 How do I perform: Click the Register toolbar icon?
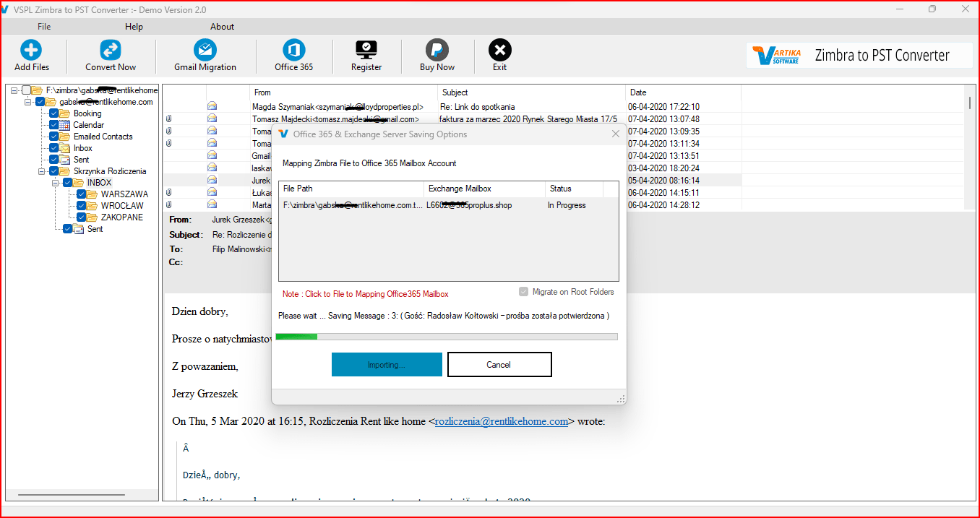tap(366, 50)
